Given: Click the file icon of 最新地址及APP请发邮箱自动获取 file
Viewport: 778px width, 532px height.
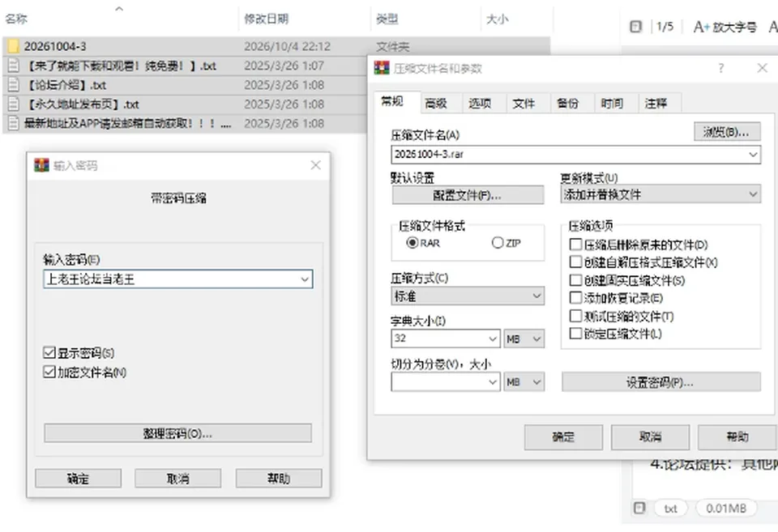Looking at the screenshot, I should tap(14, 123).
